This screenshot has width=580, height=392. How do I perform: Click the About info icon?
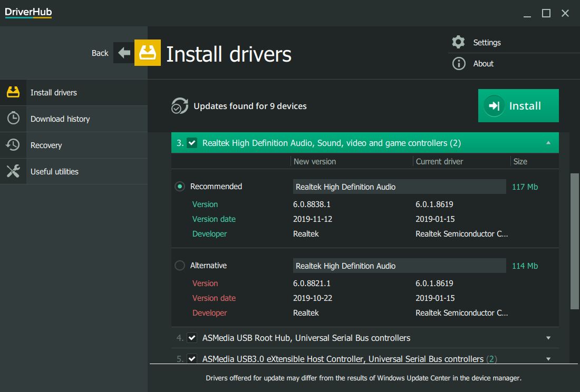pyautogui.click(x=459, y=64)
